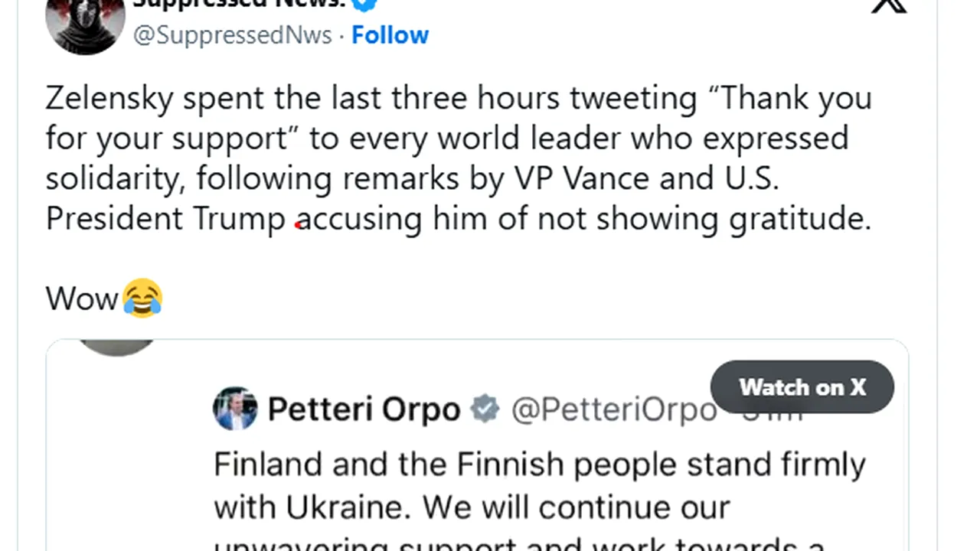Open the @PetteriOrpo handle link
Image resolution: width=980 pixels, height=551 pixels.
613,410
